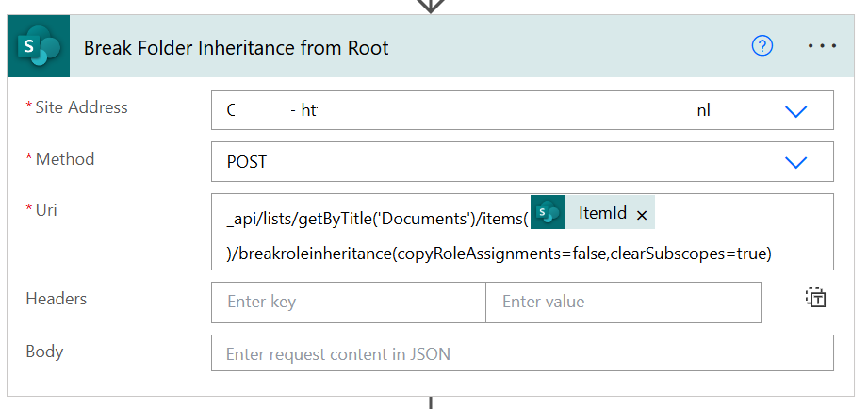Focus the Headers 'Enter key' field
This screenshot has height=409, width=868.
tap(348, 303)
